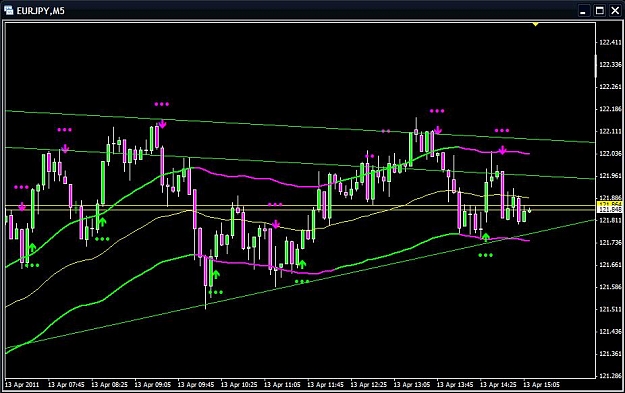The image size is (625, 393).
Task: Click the 13 Apr 08:25 time label
Action: 109,385
